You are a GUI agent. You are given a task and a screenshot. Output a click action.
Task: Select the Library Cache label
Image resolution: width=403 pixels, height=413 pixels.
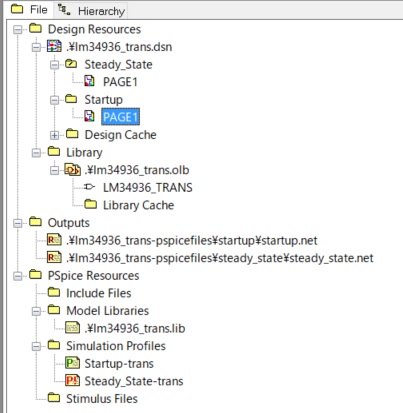click(x=138, y=205)
